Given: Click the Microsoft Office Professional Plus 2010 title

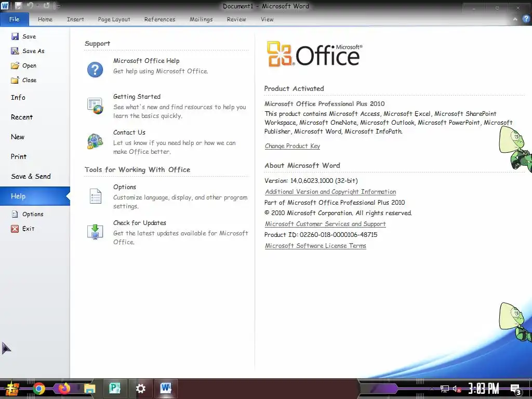Looking at the screenshot, I should pyautogui.click(x=325, y=104).
